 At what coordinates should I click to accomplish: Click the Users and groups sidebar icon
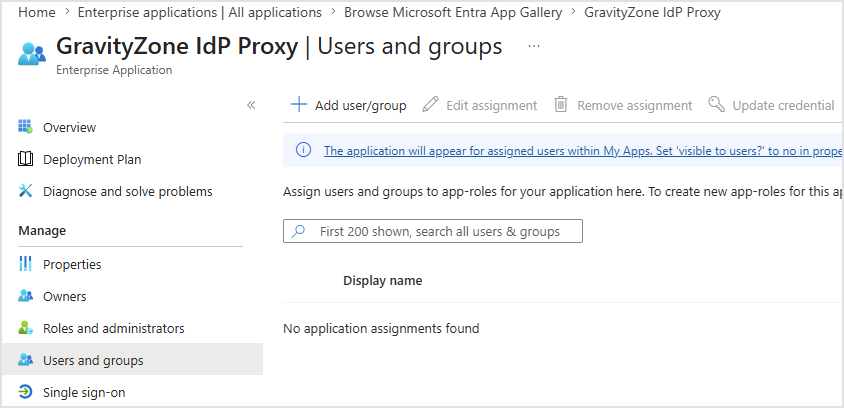pyautogui.click(x=25, y=360)
